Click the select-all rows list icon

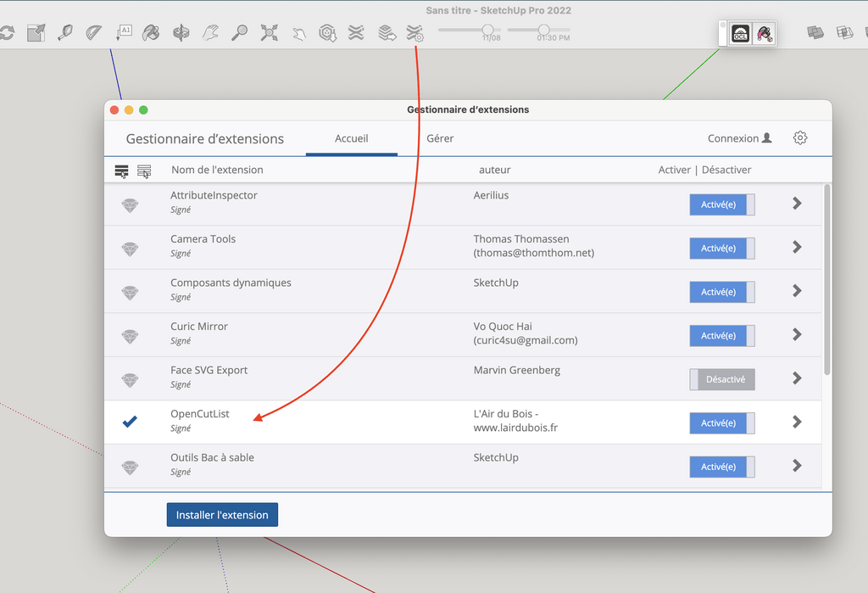(x=122, y=171)
